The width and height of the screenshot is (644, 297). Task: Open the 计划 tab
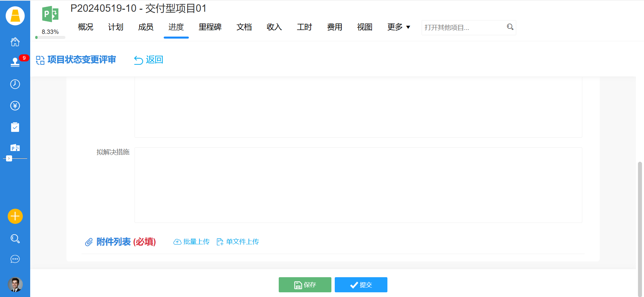[x=116, y=27]
